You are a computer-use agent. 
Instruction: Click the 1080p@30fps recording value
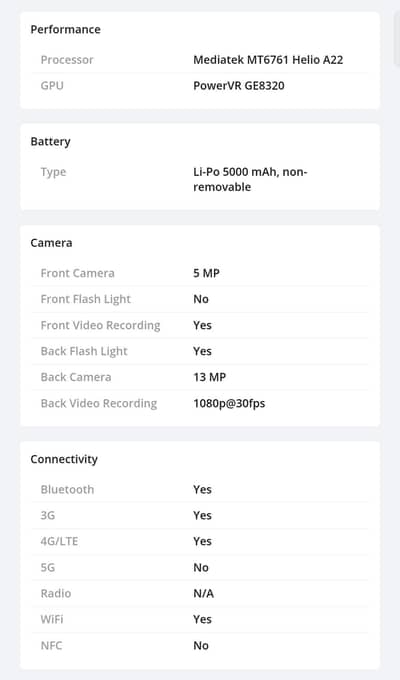[229, 403]
